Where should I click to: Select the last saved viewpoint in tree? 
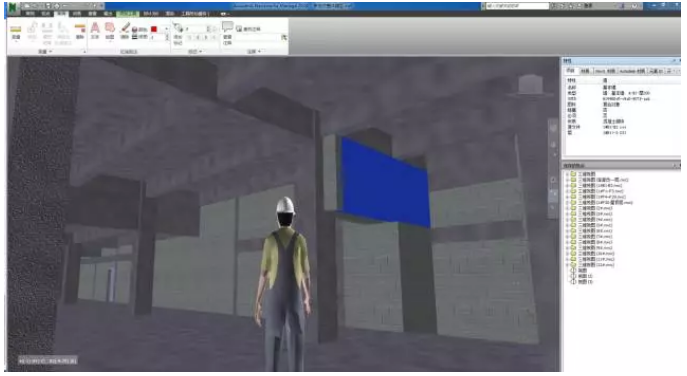pyautogui.click(x=582, y=282)
